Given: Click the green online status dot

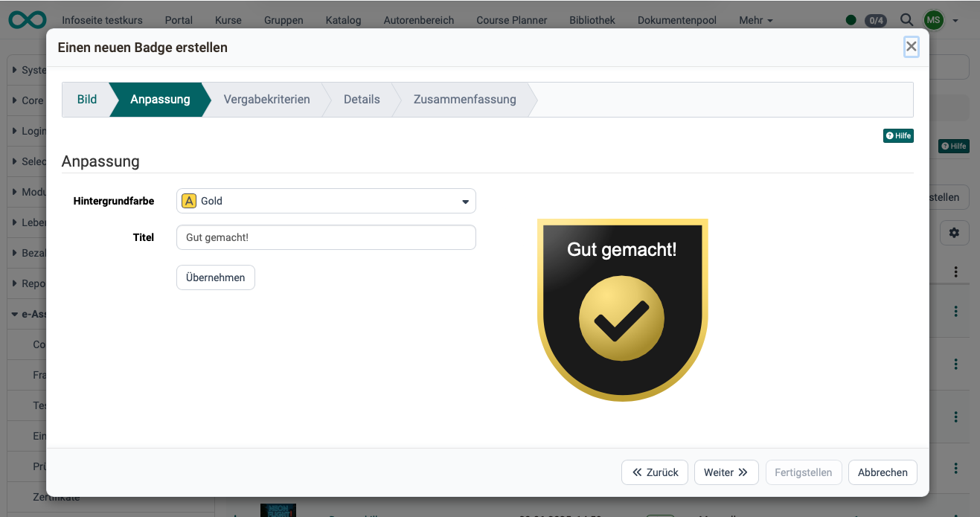Looking at the screenshot, I should coord(851,20).
